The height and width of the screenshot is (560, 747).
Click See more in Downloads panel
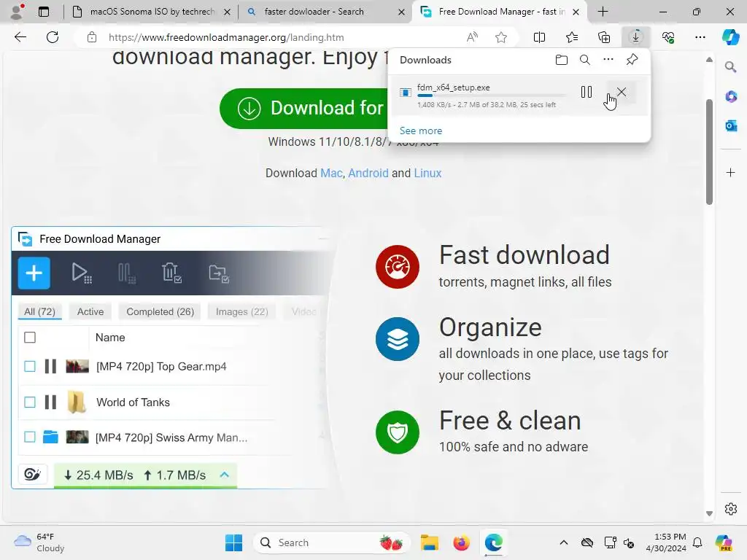point(421,131)
